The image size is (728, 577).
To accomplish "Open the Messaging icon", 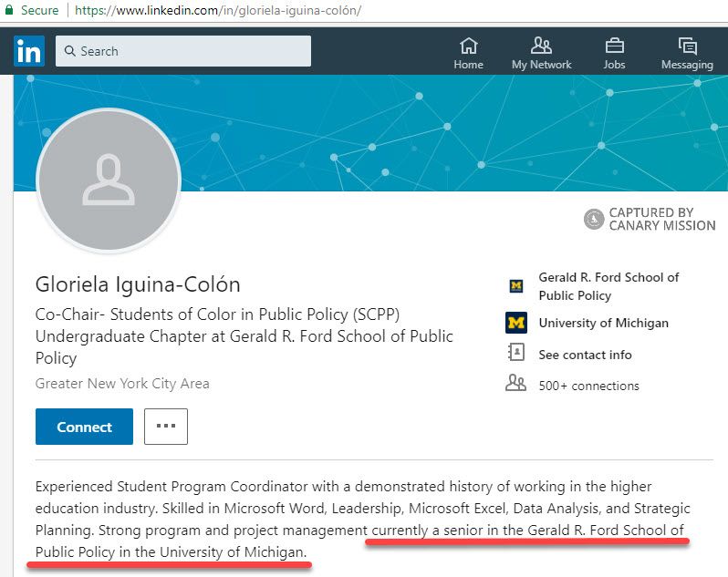I will 687,46.
